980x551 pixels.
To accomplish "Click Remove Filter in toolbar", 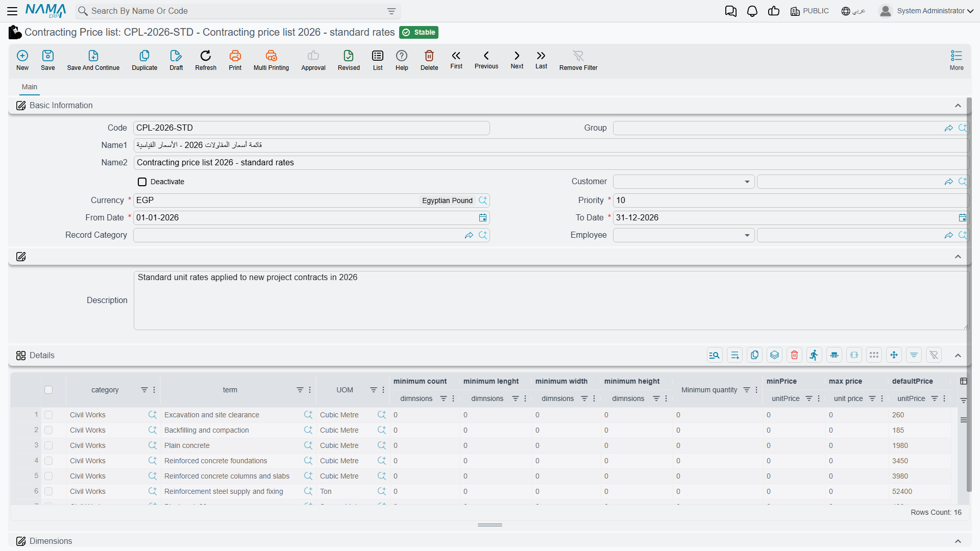I will tap(578, 60).
